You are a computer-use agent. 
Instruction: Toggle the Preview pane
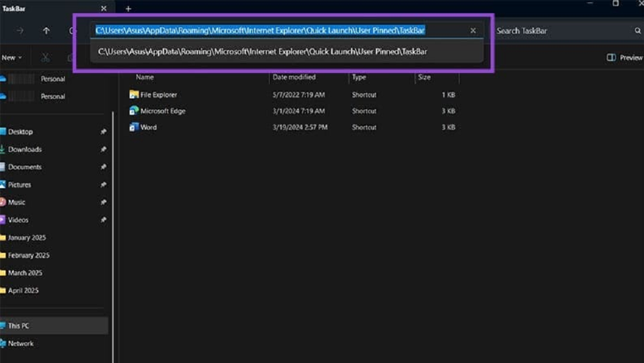625,57
